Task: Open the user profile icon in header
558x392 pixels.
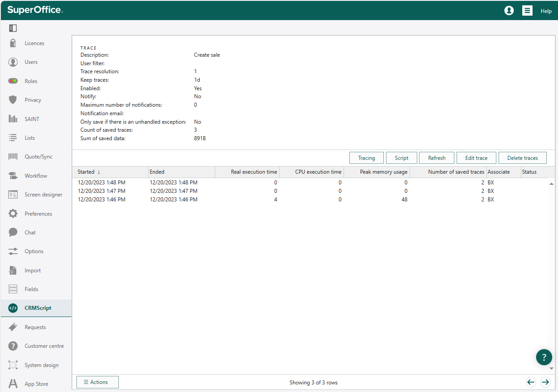Action: pyautogui.click(x=509, y=11)
